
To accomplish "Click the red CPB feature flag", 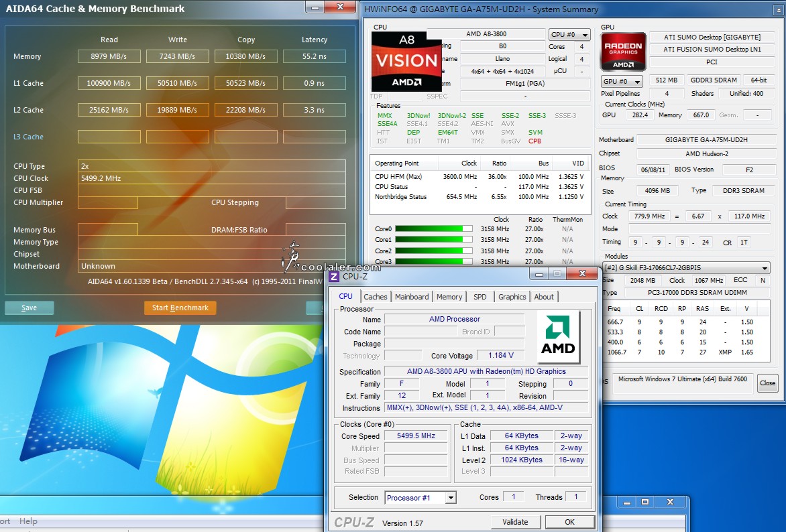I will point(535,141).
